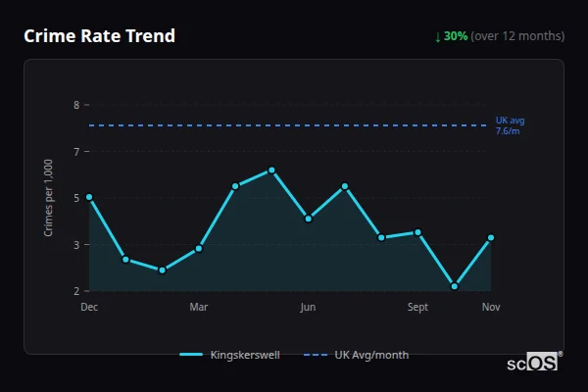Screen dimensions: 588x392
Task: Select the December data point
Action: click(x=89, y=197)
